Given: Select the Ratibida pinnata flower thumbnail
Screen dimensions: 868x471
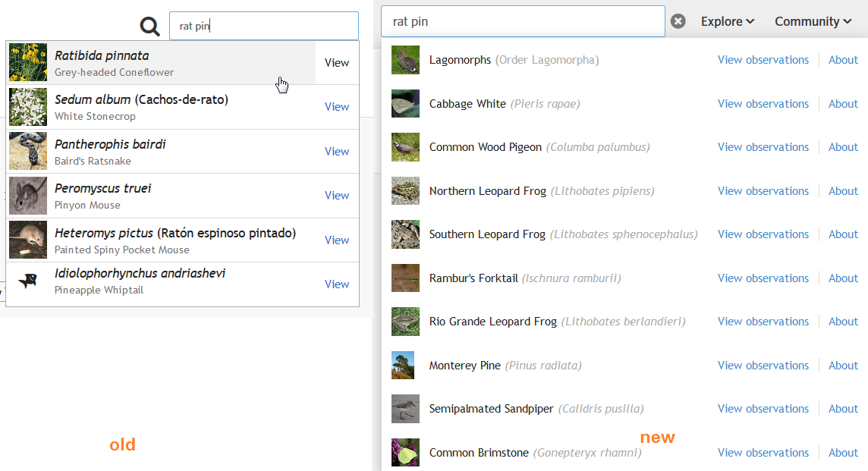Looking at the screenshot, I should 28,62.
